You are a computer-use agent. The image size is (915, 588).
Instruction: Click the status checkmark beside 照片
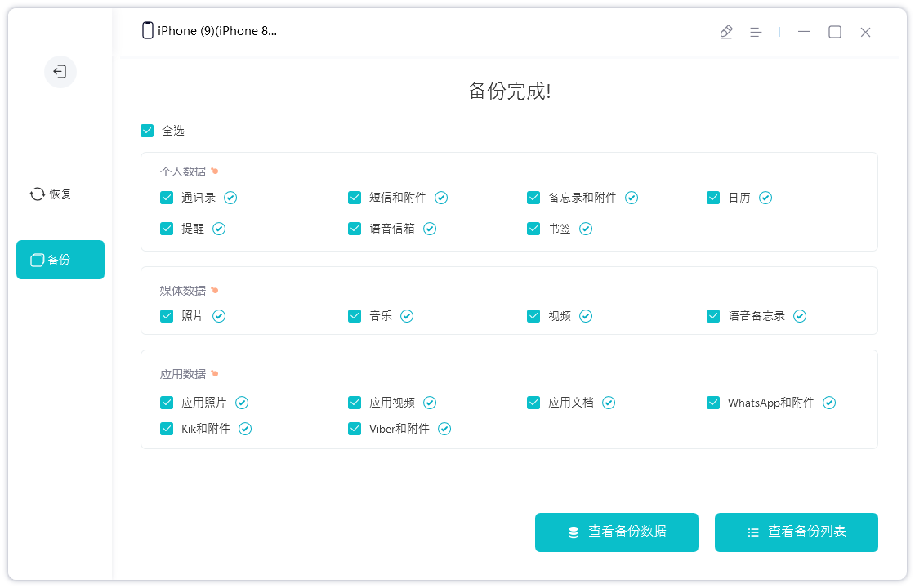218,316
